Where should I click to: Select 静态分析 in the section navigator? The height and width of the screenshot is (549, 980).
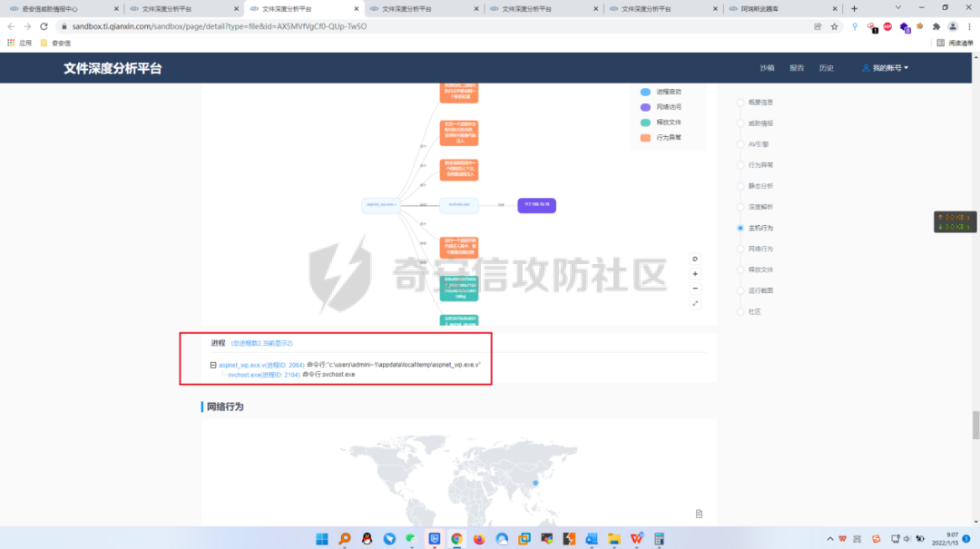coord(759,186)
